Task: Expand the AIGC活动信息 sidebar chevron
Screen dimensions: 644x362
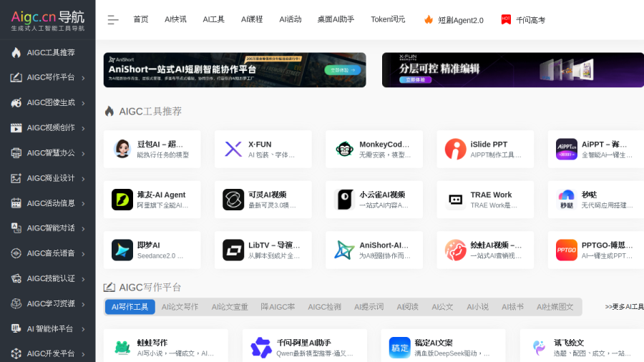Action: pyautogui.click(x=84, y=204)
